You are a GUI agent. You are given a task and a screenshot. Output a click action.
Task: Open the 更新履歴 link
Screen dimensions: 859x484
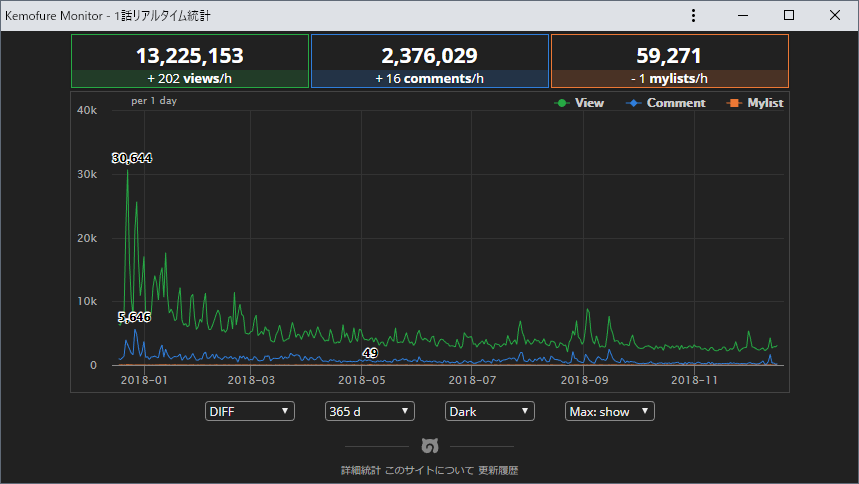point(498,470)
